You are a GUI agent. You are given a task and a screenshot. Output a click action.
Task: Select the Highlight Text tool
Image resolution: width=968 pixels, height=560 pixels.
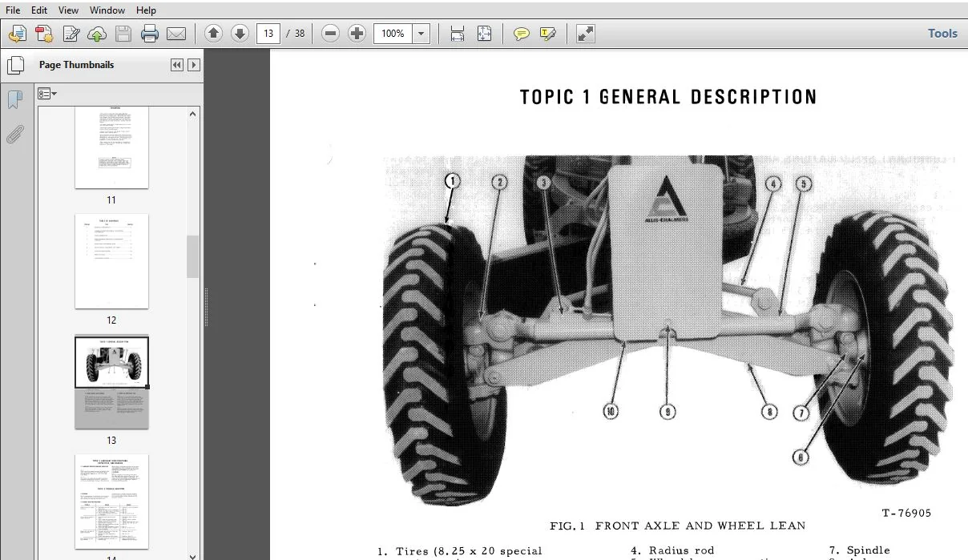[x=548, y=34]
